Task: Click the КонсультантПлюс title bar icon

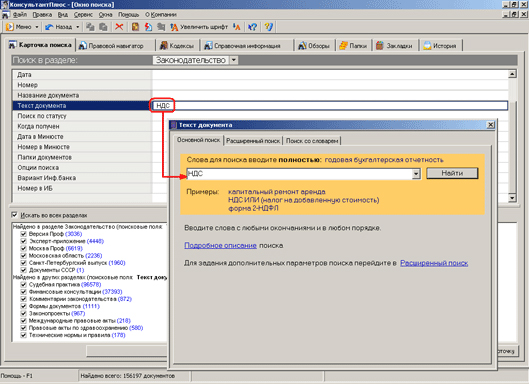Action: (4, 4)
